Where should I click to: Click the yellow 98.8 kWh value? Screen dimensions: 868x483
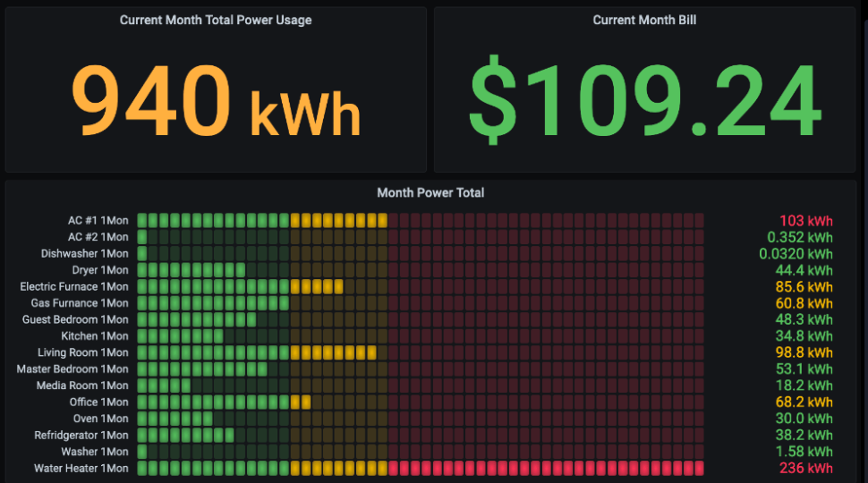[x=804, y=352]
